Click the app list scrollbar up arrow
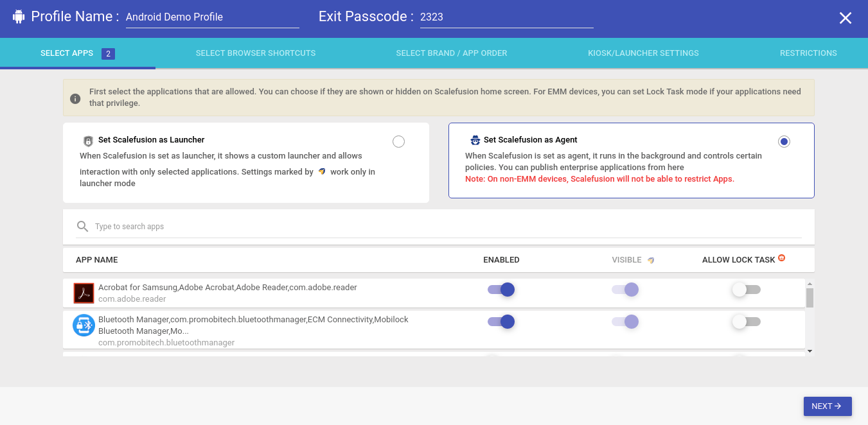 coord(810,284)
